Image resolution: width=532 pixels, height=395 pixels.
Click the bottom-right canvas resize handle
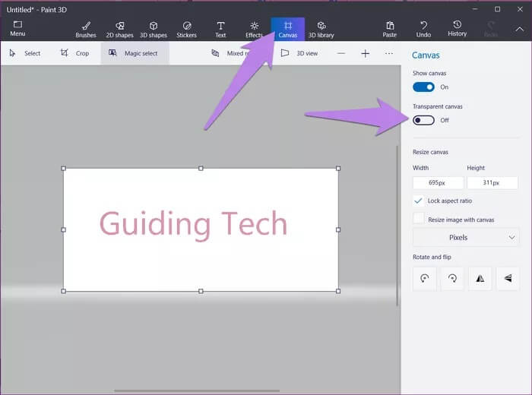coord(338,291)
